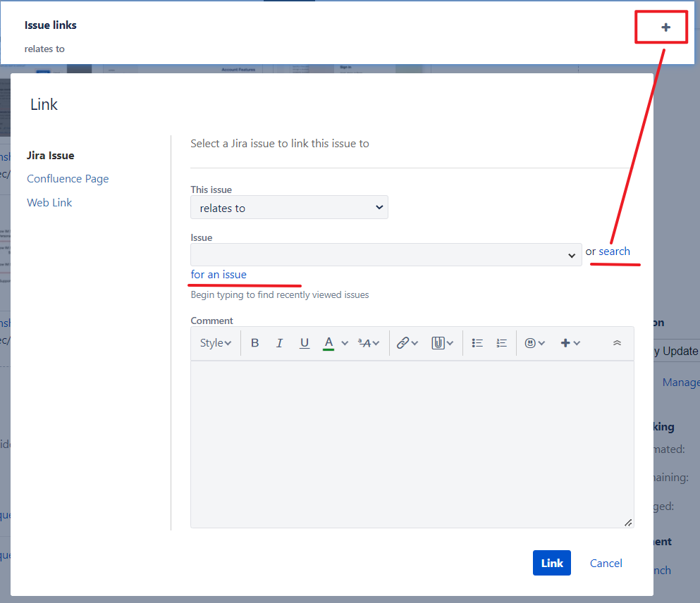Open more text formatting options menu
Screen dimensions: 700x603
[369, 343]
